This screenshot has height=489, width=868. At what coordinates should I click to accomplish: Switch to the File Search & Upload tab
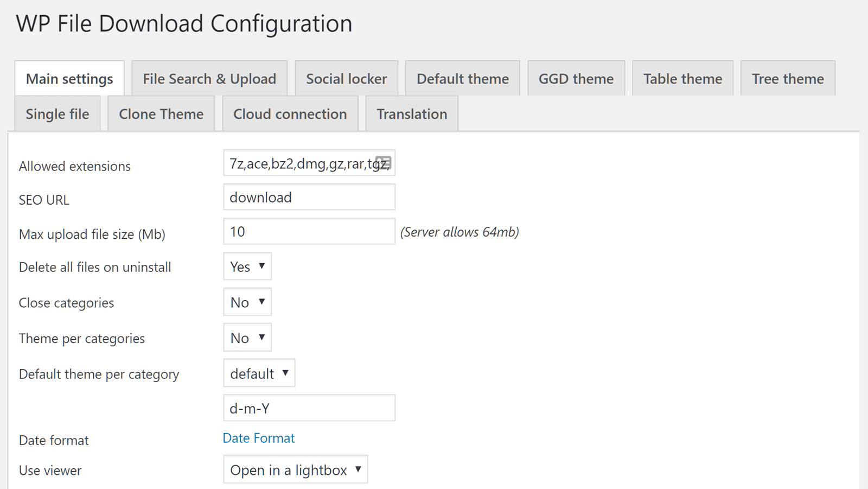pyautogui.click(x=209, y=79)
